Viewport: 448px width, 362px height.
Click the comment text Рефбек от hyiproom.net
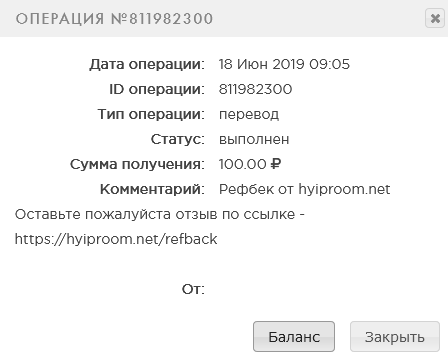click(304, 189)
